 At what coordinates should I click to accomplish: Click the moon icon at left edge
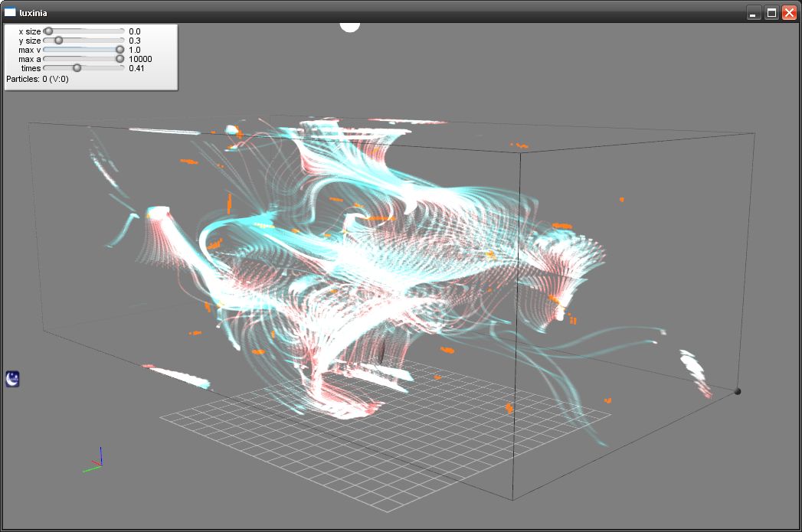pyautogui.click(x=13, y=378)
